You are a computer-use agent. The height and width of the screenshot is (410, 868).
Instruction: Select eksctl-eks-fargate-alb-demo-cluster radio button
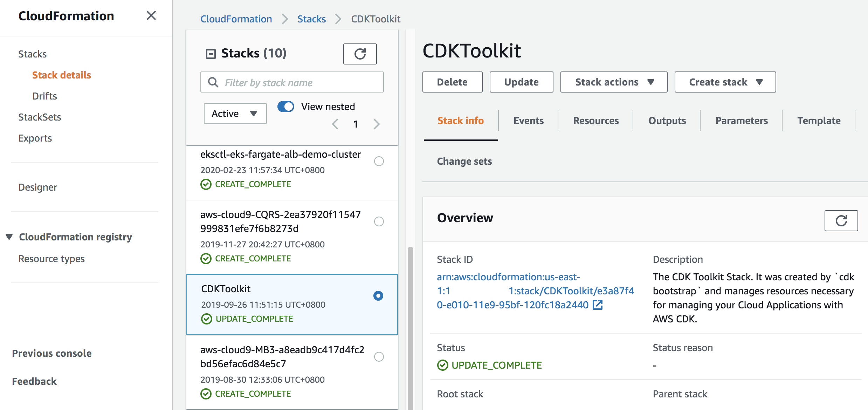(x=379, y=161)
